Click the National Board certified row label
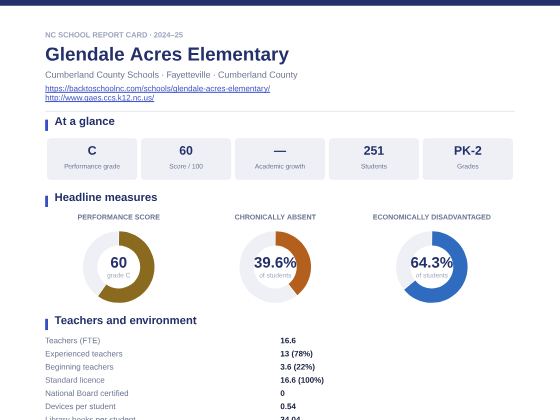The height and width of the screenshot is (420, 560). tap(86, 393)
